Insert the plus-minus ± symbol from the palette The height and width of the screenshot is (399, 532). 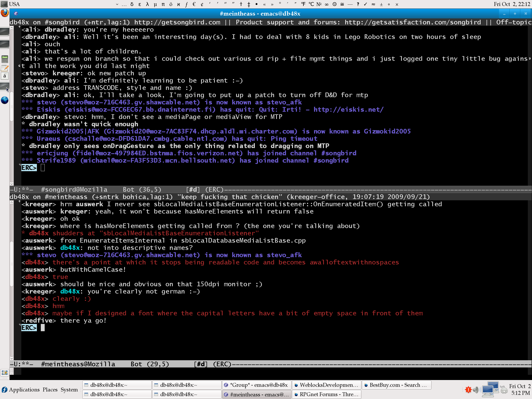point(381,4)
